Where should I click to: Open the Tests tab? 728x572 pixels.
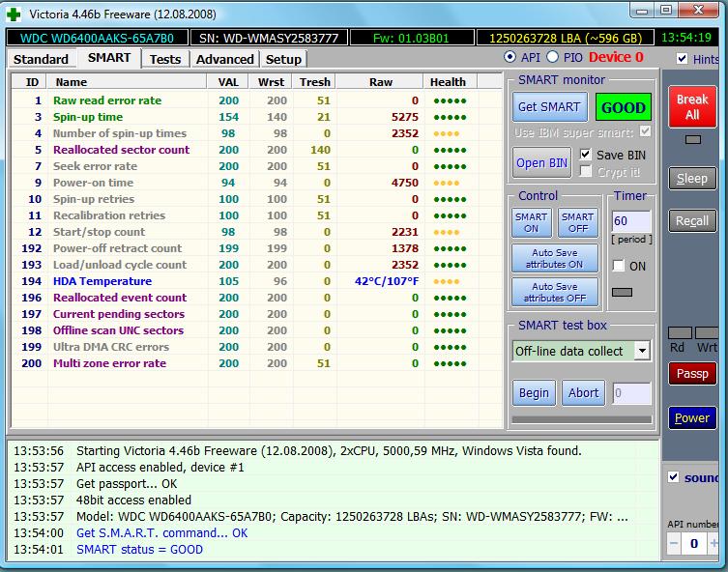tap(165, 59)
